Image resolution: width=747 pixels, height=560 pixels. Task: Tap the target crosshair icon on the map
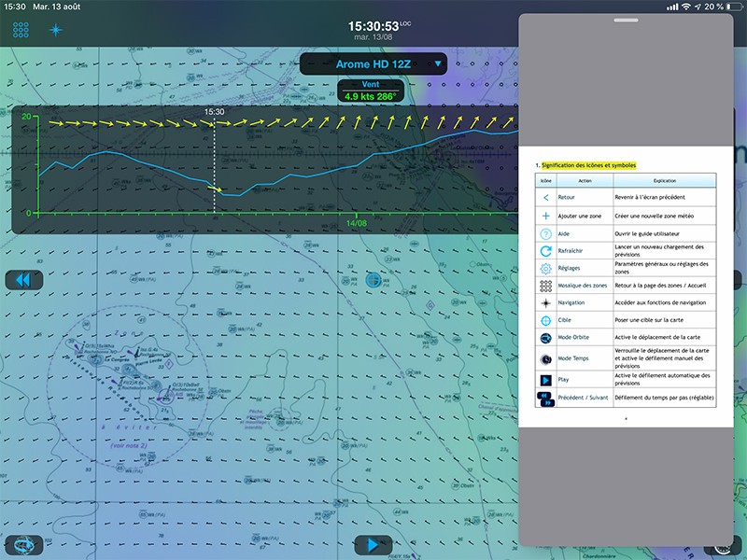tap(373, 280)
